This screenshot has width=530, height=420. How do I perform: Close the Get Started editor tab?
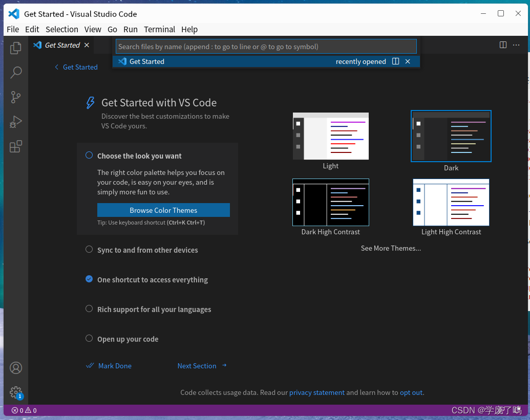click(x=87, y=45)
